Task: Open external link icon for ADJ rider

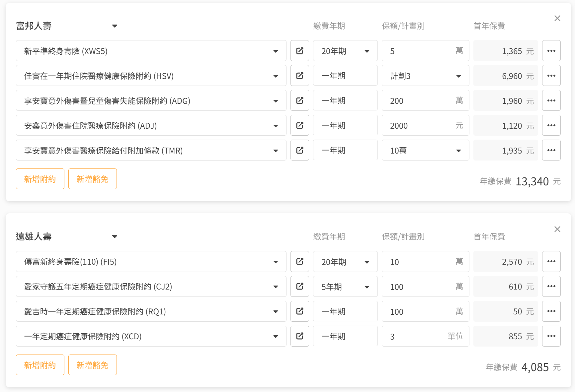Action: 299,125
